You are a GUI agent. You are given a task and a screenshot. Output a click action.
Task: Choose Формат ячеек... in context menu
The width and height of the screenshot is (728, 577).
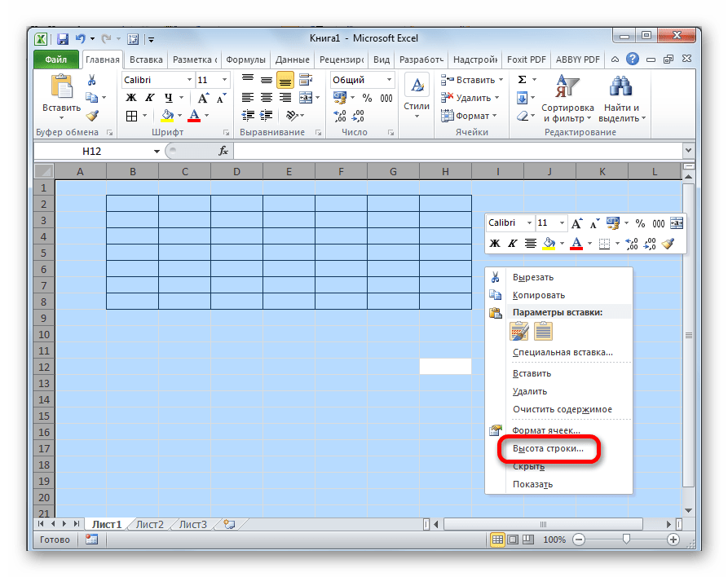(546, 430)
